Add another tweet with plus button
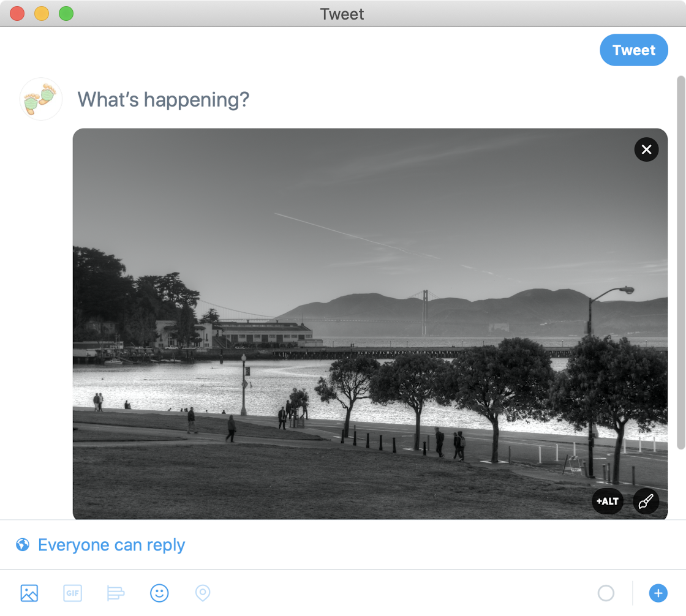The image size is (686, 616). point(658,593)
